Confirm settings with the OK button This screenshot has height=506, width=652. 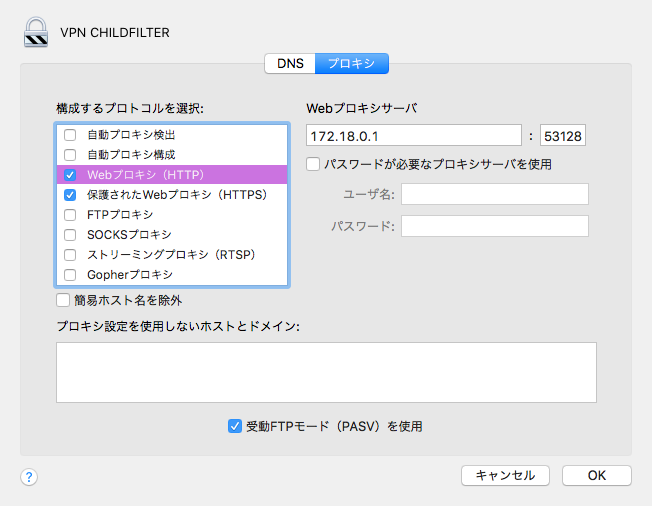[x=597, y=475]
